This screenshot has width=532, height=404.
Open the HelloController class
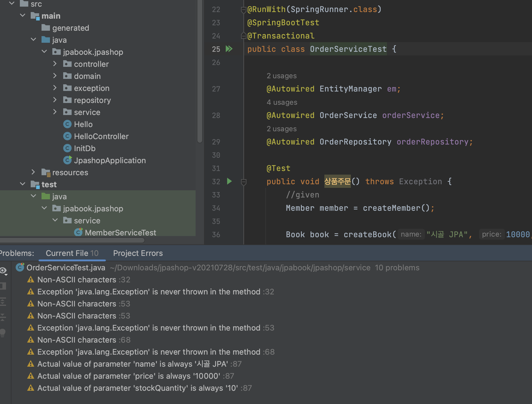[101, 136]
